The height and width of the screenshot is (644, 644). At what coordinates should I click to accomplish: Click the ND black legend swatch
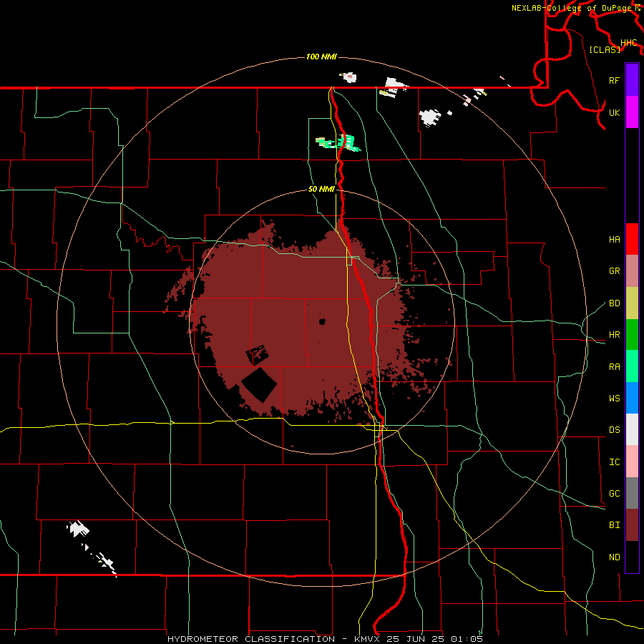(x=632, y=557)
